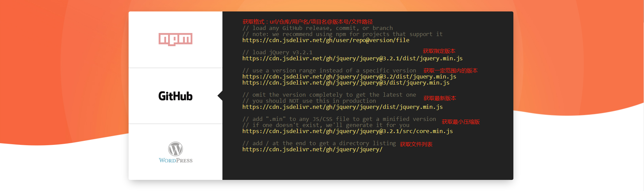Select the npm logo tab
The width and height of the screenshot is (644, 191).
coord(176,40)
